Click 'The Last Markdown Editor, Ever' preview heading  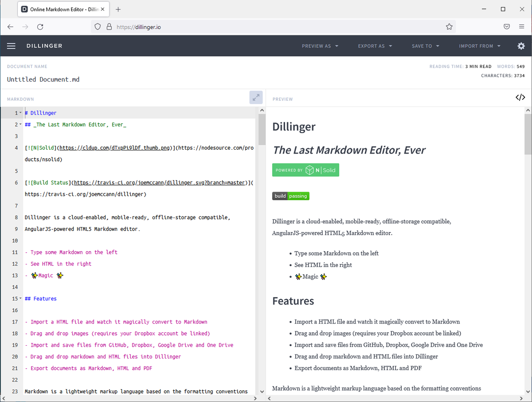349,150
